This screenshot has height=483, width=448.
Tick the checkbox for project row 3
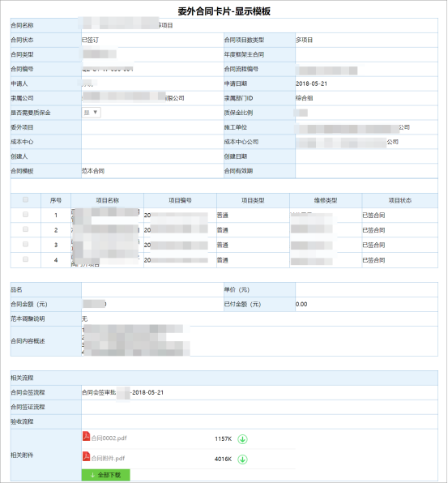click(x=26, y=244)
